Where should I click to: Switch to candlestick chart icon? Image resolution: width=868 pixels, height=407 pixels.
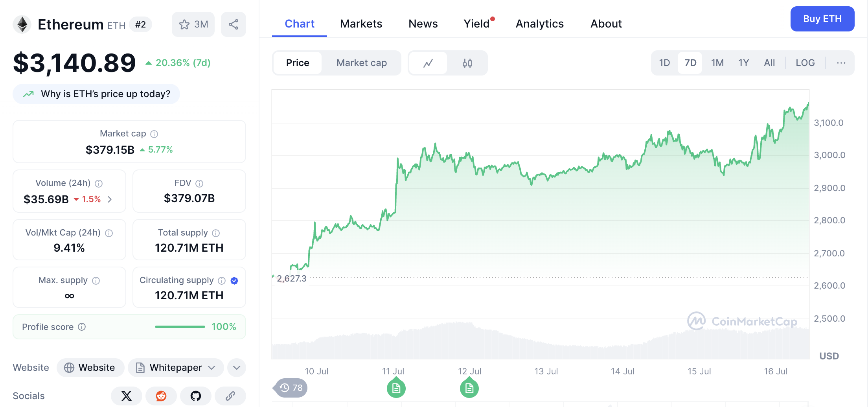click(467, 63)
